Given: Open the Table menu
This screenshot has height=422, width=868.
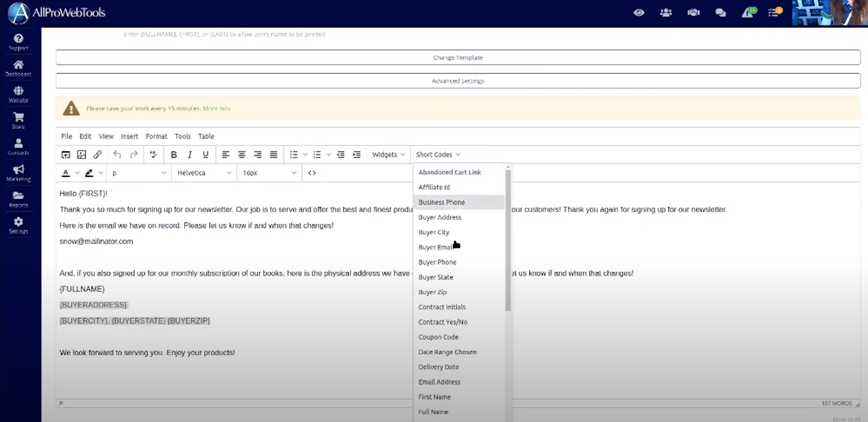Looking at the screenshot, I should (206, 136).
